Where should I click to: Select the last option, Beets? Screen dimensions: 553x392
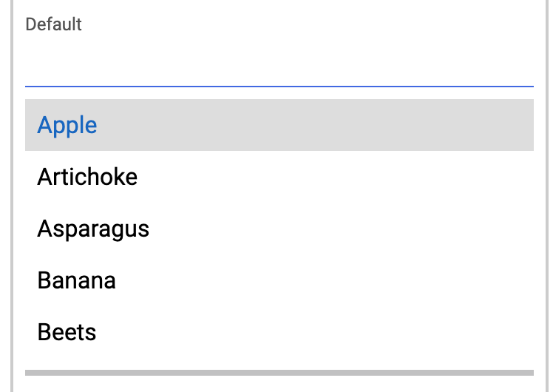pyautogui.click(x=279, y=332)
